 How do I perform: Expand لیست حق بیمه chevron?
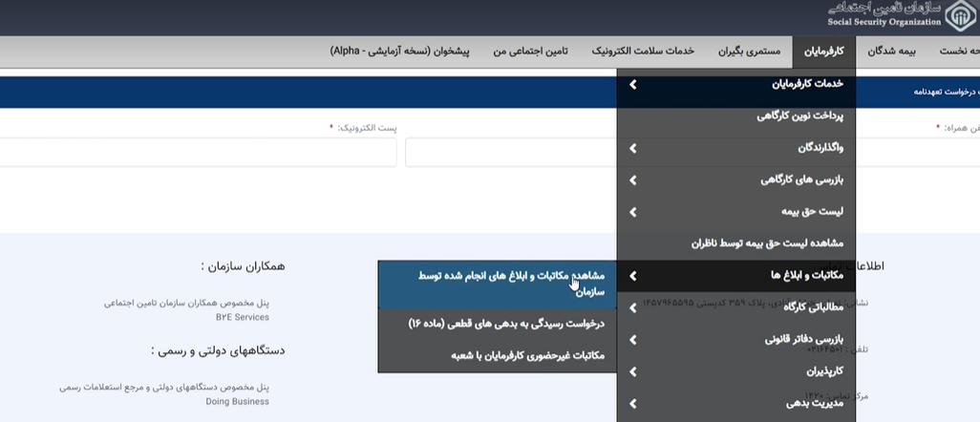632,212
